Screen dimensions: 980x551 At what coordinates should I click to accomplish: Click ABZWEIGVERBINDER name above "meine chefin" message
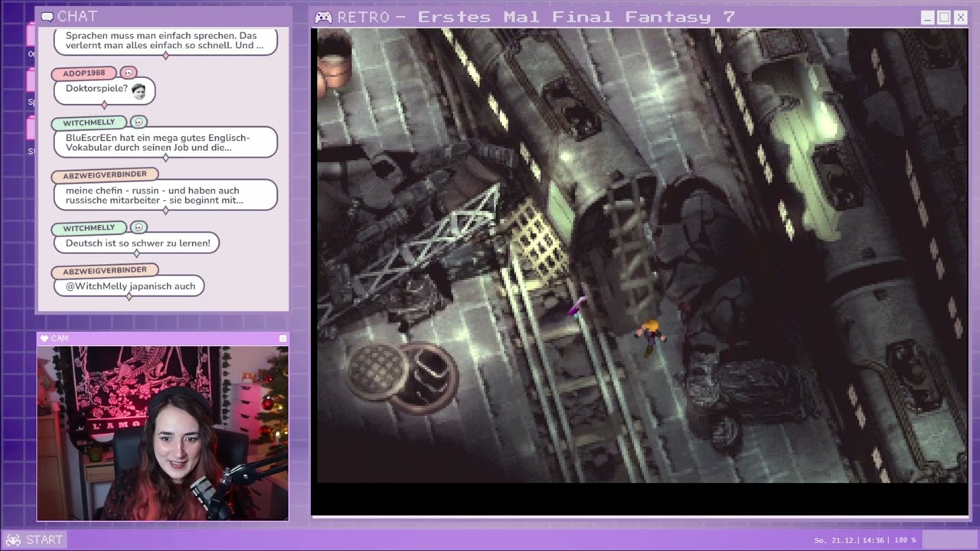[105, 175]
